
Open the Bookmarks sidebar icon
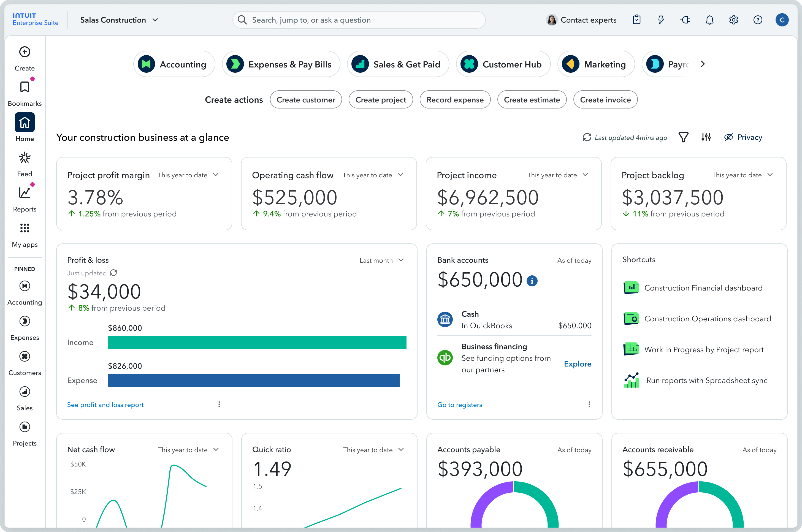(x=25, y=87)
